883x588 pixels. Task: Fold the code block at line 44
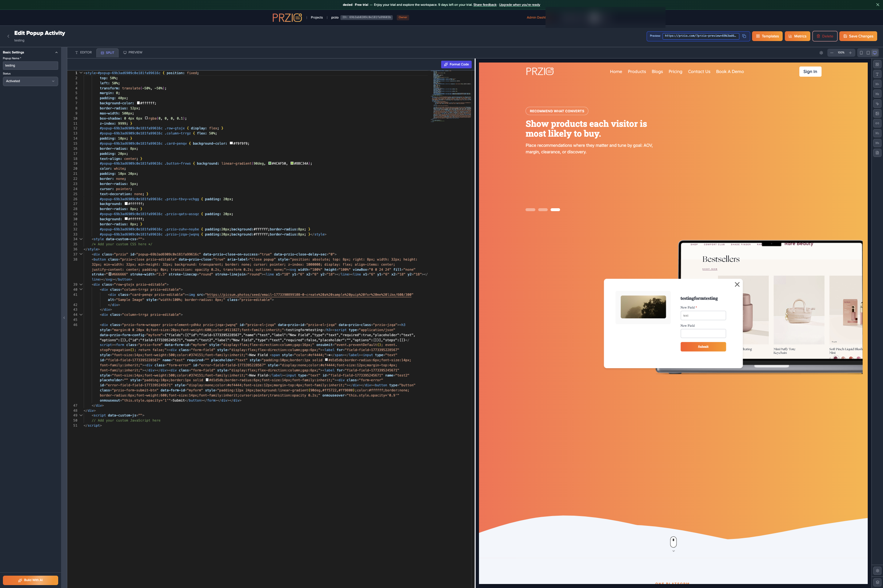point(81,315)
